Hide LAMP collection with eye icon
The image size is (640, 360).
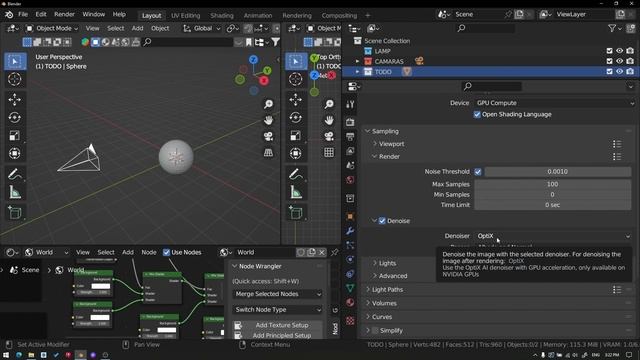tap(620, 51)
